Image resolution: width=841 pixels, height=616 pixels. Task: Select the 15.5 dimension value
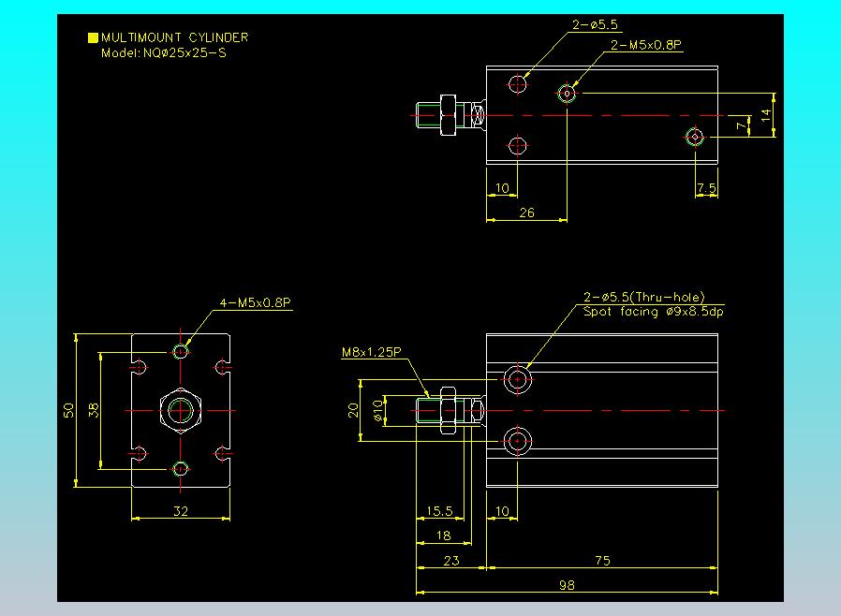point(439,511)
